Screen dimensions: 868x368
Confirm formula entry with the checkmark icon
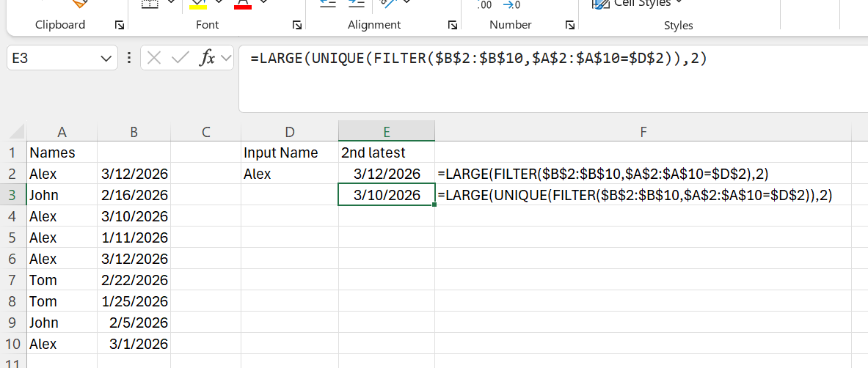pos(180,58)
